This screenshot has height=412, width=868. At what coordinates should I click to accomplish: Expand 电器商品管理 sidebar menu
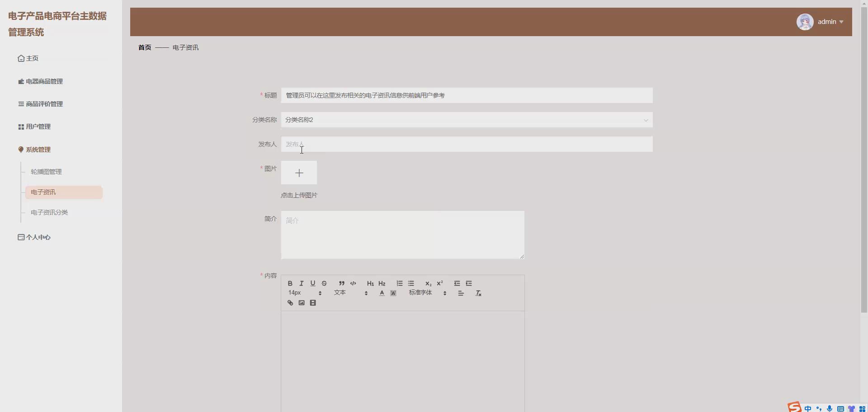(x=40, y=81)
